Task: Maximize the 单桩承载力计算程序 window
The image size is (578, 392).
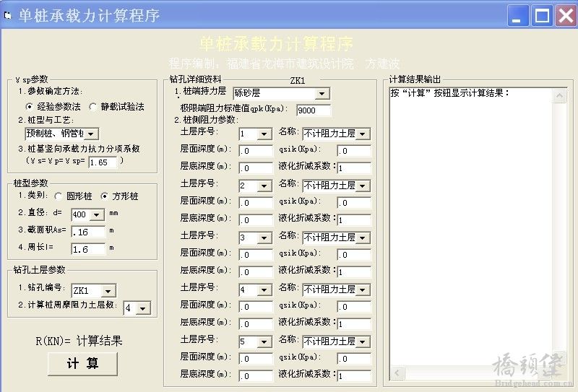Action: coord(542,16)
